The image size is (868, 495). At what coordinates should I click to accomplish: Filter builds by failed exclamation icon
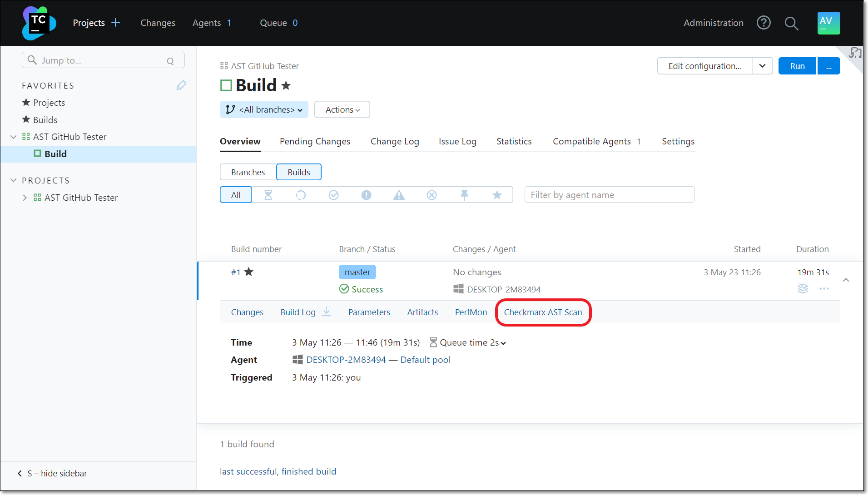pyautogui.click(x=366, y=195)
